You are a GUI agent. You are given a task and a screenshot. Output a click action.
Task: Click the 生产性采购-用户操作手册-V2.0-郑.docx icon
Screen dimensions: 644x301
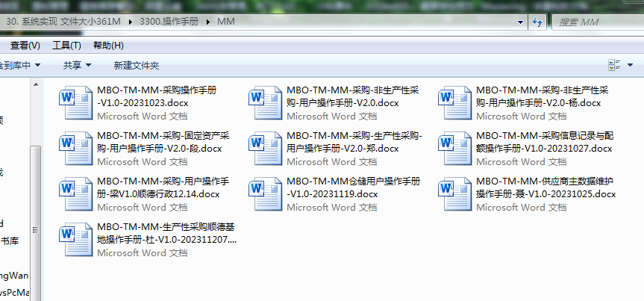point(266,145)
